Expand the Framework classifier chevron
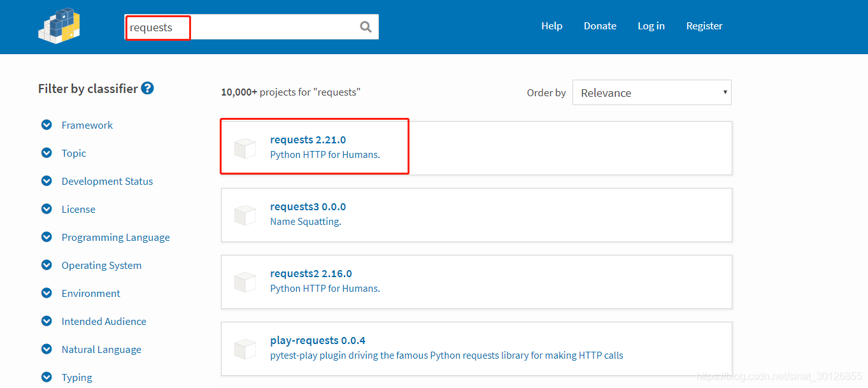868x388 pixels. [x=46, y=126]
